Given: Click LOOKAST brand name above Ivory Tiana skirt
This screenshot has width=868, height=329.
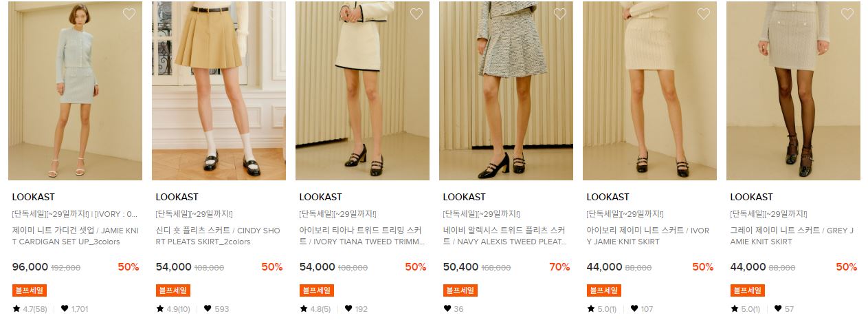Looking at the screenshot, I should 320,197.
